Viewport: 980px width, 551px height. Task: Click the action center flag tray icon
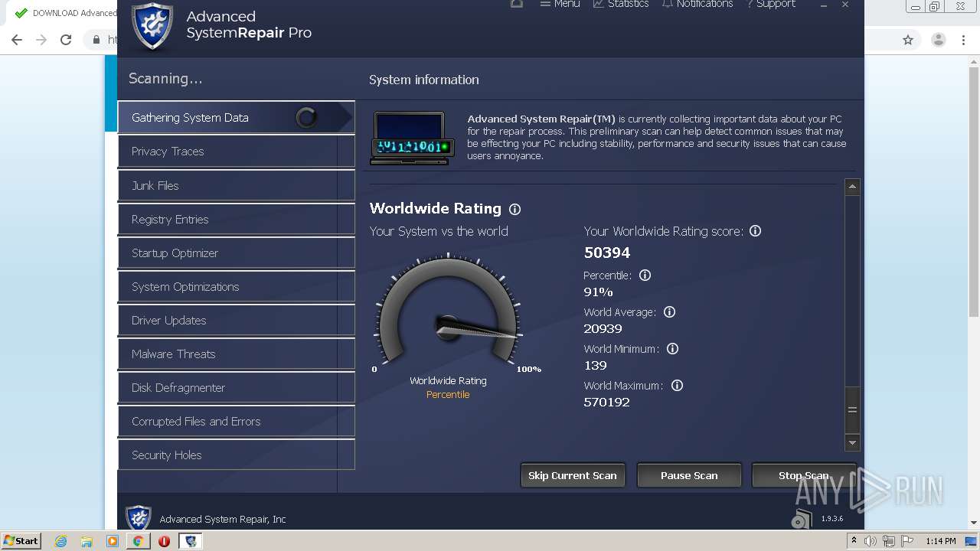[907, 541]
